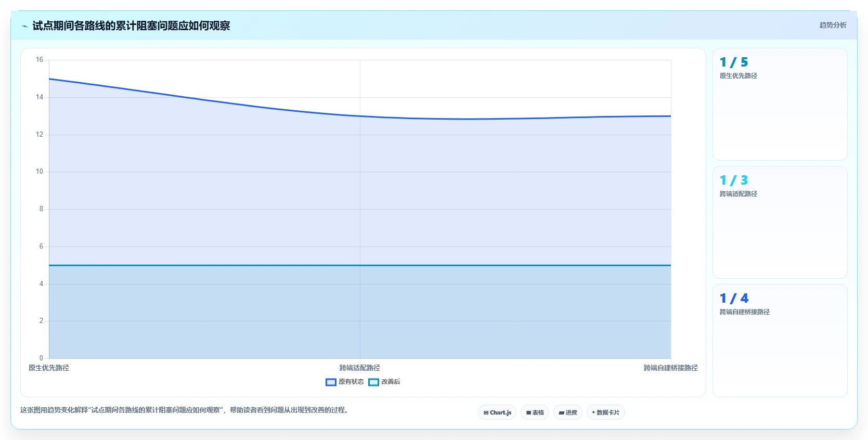Click the 跨端自建桥接路径 x-axis label
The width and height of the screenshot is (868, 440).
click(x=670, y=368)
